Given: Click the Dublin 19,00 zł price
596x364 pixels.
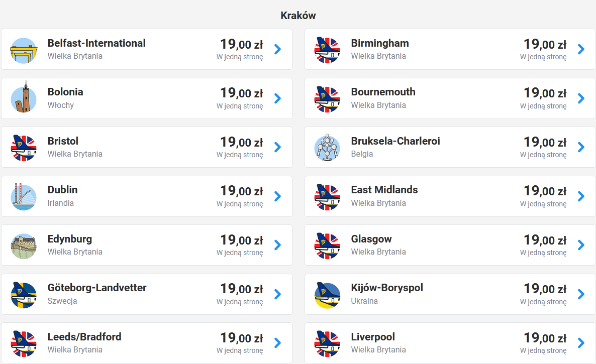Looking at the screenshot, I should tap(242, 191).
